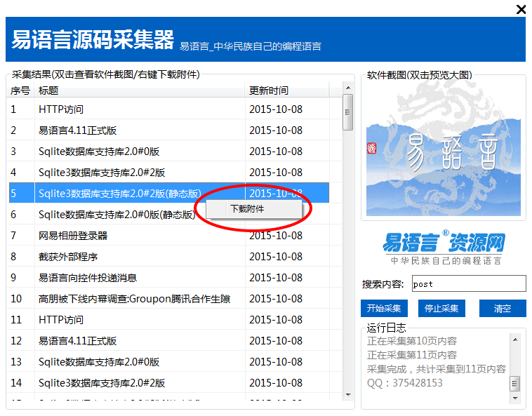Click log line QQ：375428153

click(x=404, y=383)
